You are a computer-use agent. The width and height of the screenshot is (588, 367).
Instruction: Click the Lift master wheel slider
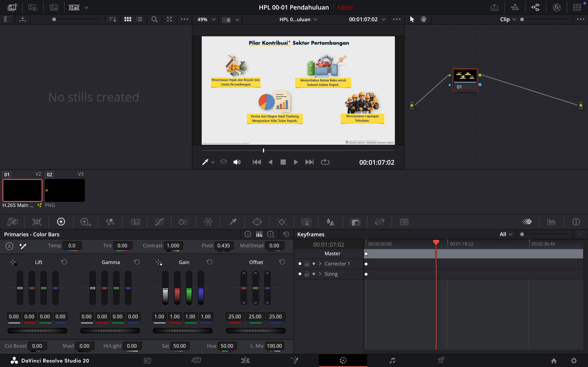(37, 331)
